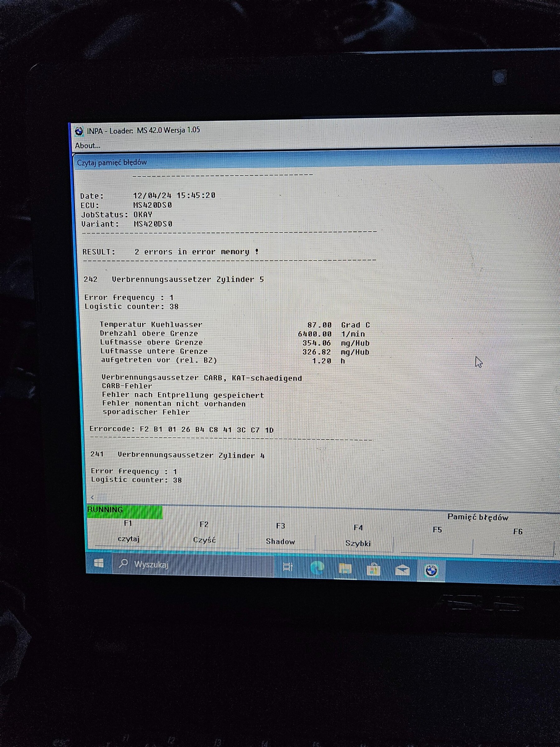Screen dimensions: 560x747
Task: Click the 'Variant: MS420DS0' line
Action: pyautogui.click(x=127, y=224)
